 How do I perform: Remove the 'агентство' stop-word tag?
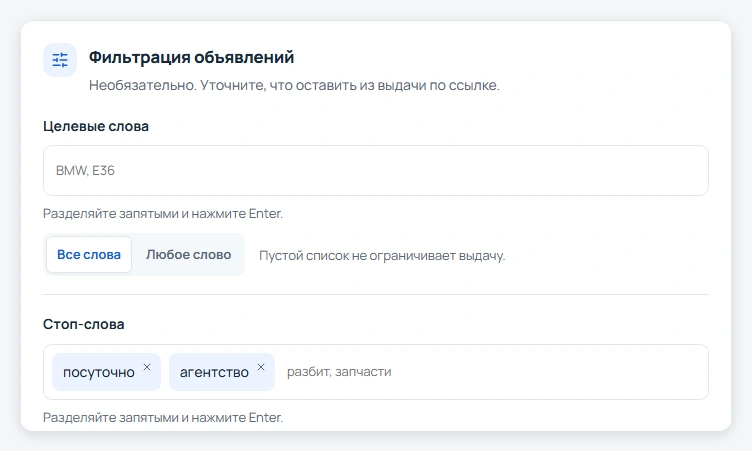pyautogui.click(x=261, y=367)
